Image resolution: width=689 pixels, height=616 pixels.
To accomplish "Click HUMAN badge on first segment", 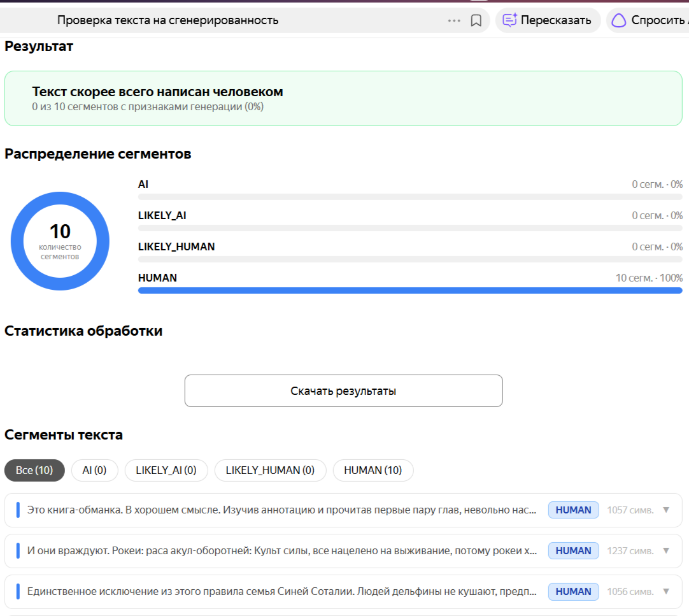I will (x=574, y=510).
